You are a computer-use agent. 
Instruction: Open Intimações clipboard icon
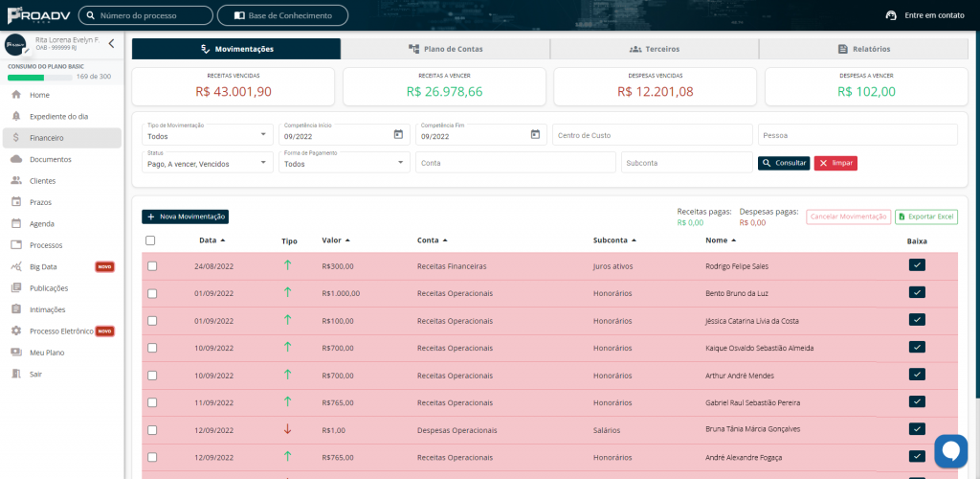coord(16,309)
